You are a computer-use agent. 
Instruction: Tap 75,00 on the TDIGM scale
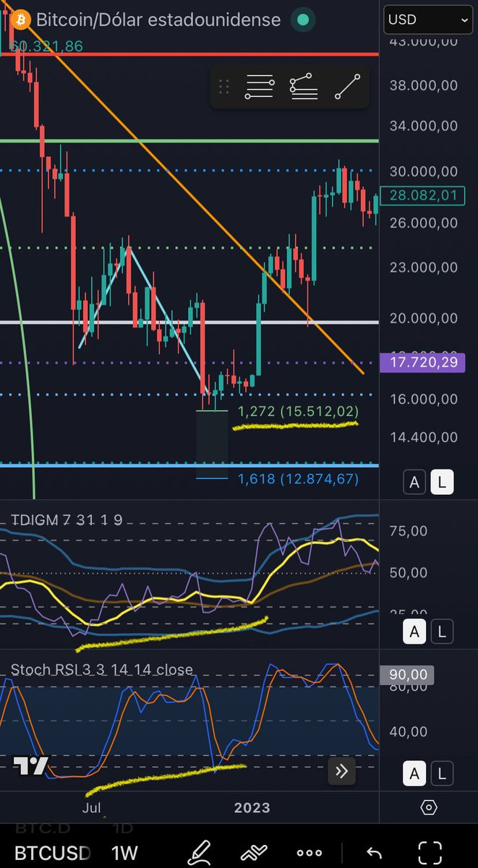[x=409, y=531]
